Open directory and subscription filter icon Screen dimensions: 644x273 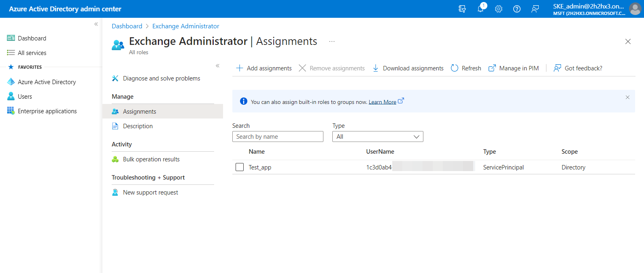coord(462,9)
